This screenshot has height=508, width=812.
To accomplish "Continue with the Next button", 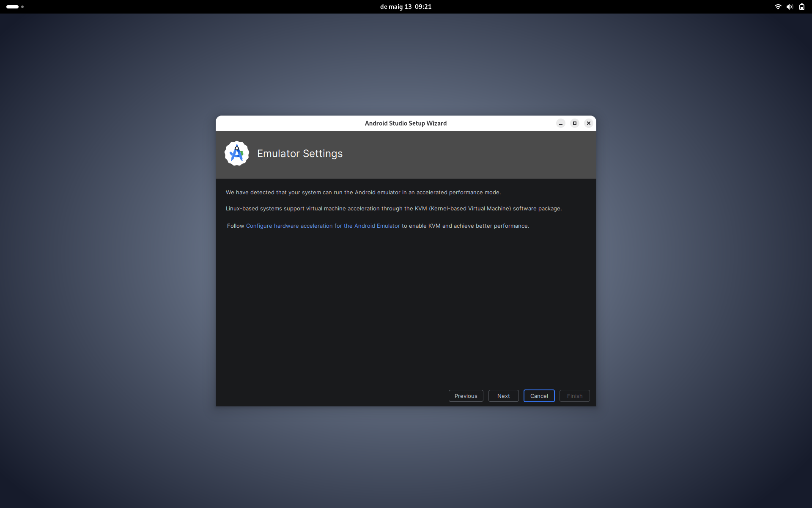I will pos(503,396).
